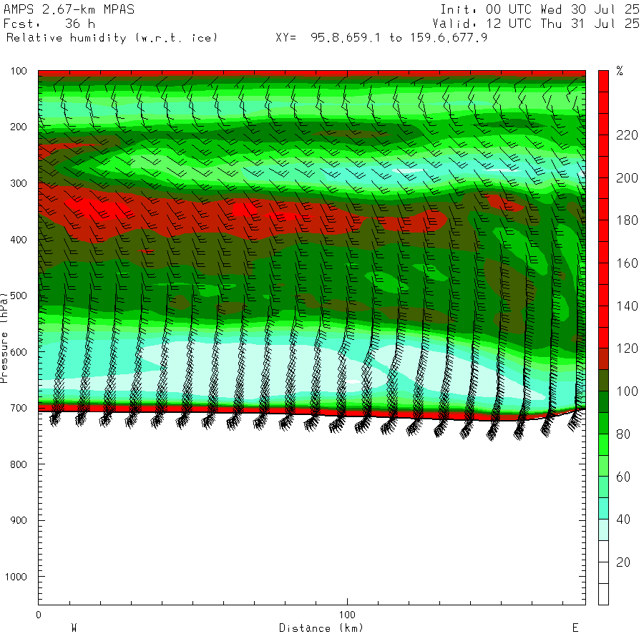The image size is (644, 644).
Task: Click the bright green 70–80% colorbar segment
Action: pyautogui.click(x=603, y=444)
